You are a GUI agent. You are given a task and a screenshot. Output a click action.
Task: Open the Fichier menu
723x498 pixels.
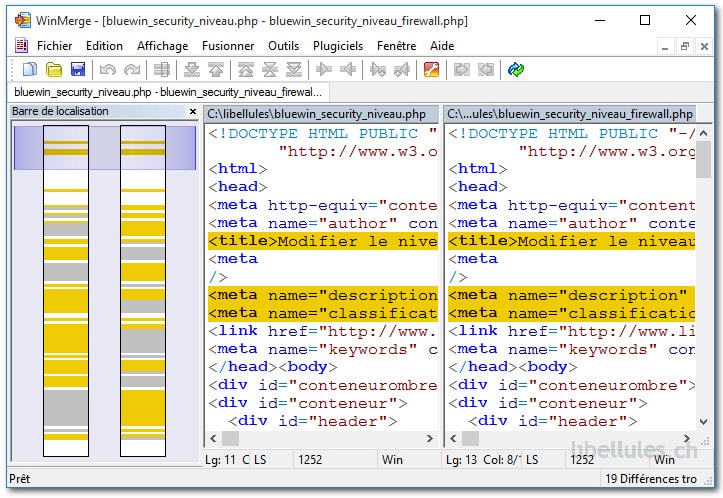pos(54,46)
